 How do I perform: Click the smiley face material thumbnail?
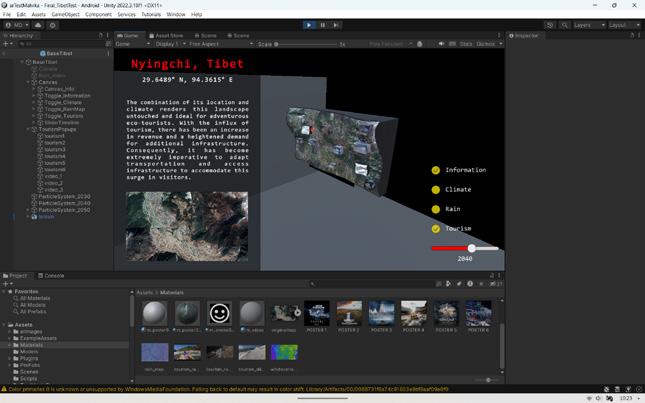pyautogui.click(x=220, y=313)
